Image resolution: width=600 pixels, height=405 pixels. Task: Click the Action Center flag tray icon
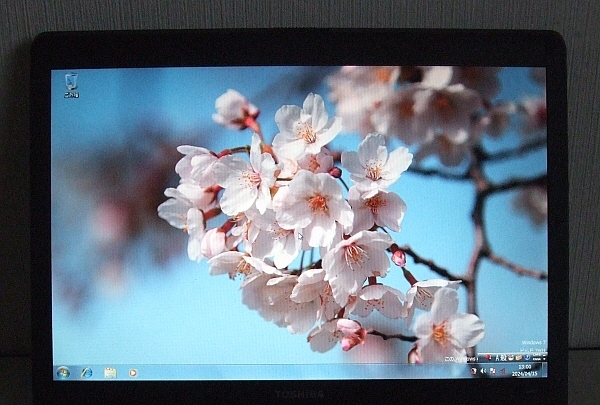tap(493, 371)
